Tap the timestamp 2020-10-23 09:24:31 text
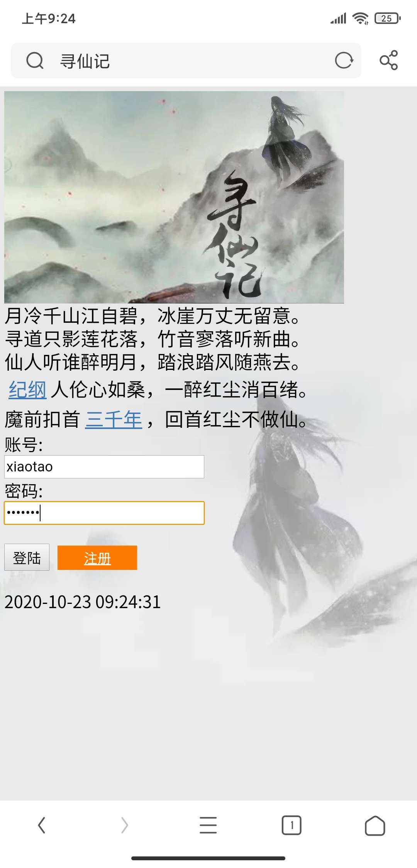Screen dimensions: 417x868 point(83,602)
